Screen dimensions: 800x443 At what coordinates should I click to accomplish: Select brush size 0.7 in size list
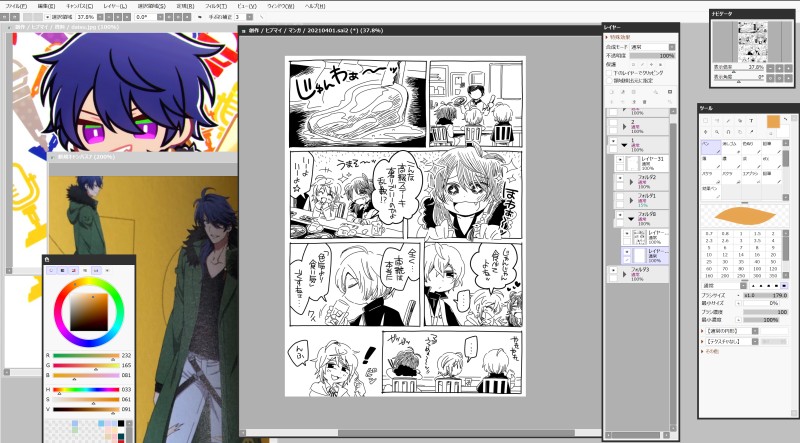coord(709,234)
